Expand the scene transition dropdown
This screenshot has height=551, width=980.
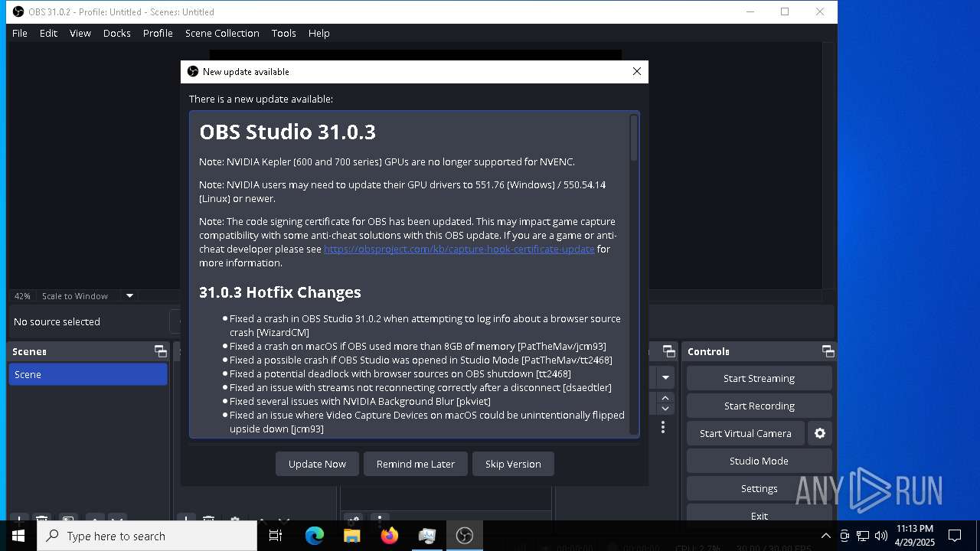click(x=665, y=377)
